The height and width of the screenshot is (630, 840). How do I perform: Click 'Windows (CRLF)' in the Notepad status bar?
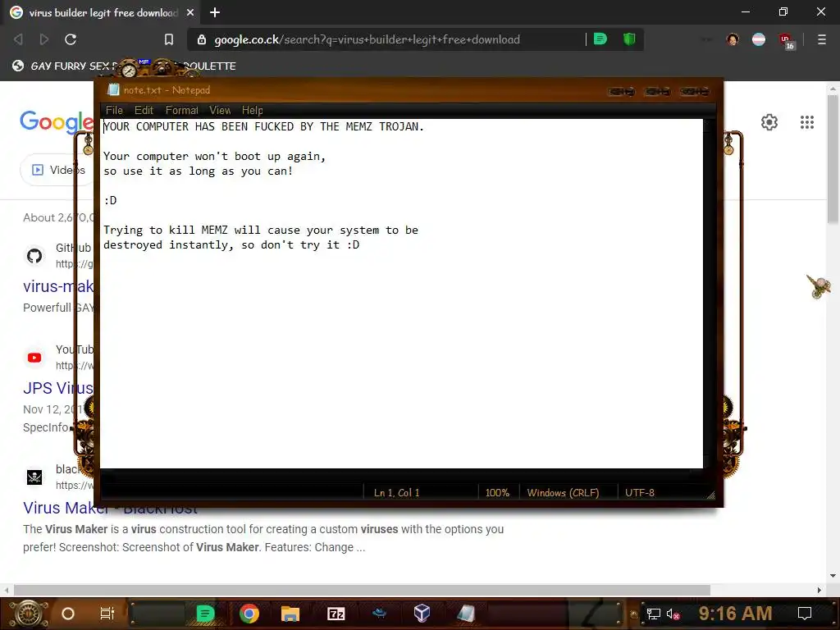click(563, 492)
